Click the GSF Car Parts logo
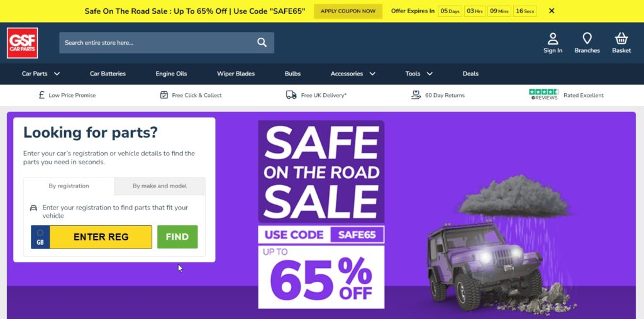The height and width of the screenshot is (319, 644). 22,43
